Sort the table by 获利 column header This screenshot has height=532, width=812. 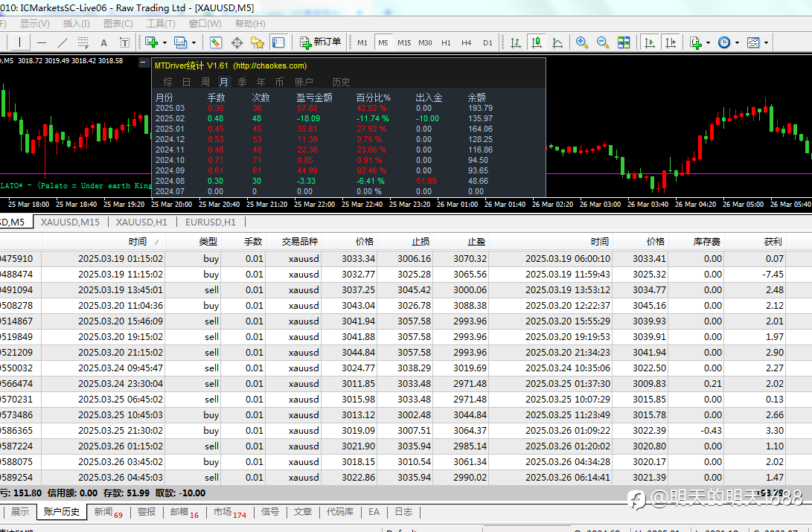coord(772,242)
